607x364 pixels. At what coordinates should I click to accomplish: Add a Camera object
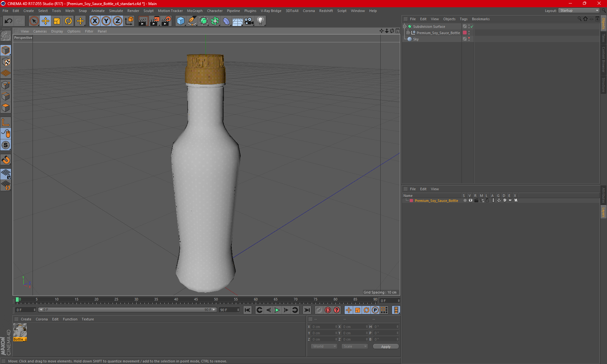click(x=249, y=21)
